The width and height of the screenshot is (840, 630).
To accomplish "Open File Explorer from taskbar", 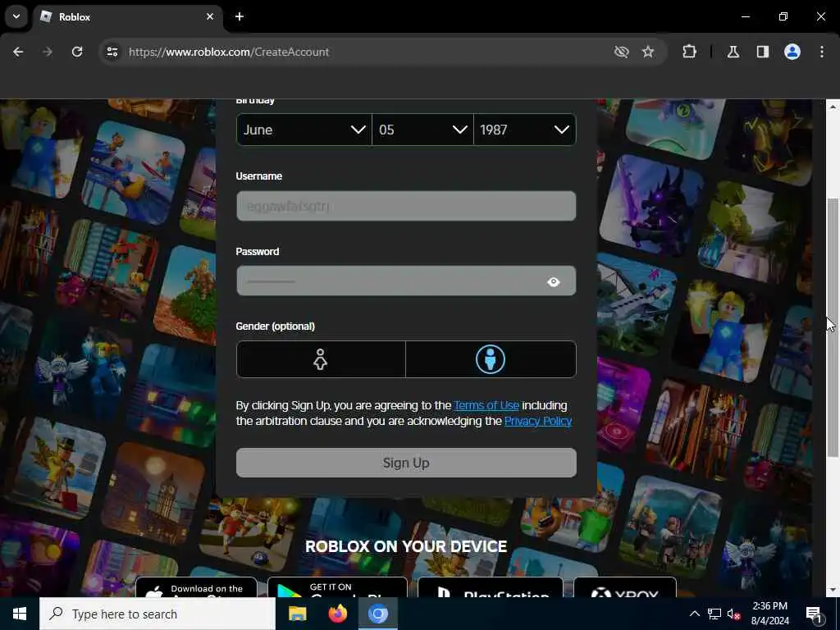I will point(297,614).
